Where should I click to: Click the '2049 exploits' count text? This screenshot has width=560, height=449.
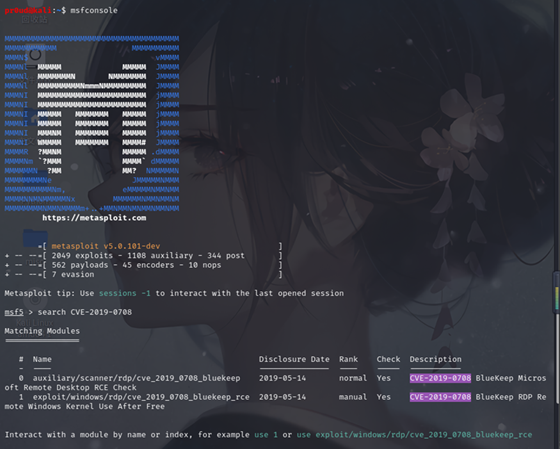click(82, 256)
